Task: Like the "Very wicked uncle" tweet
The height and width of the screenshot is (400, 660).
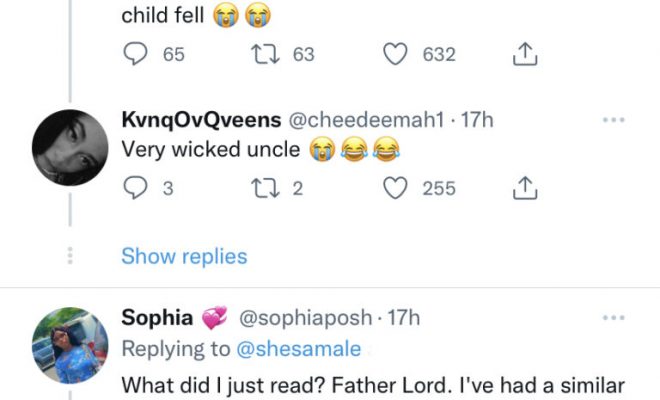Action: click(397, 187)
